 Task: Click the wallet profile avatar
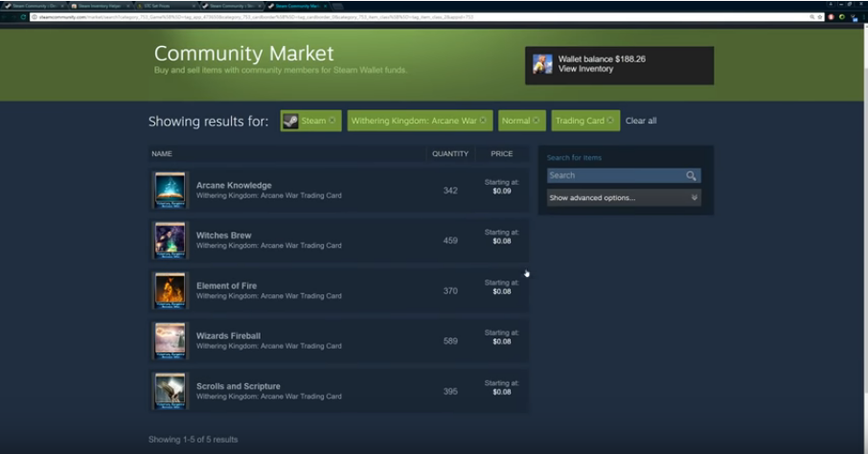[542, 64]
